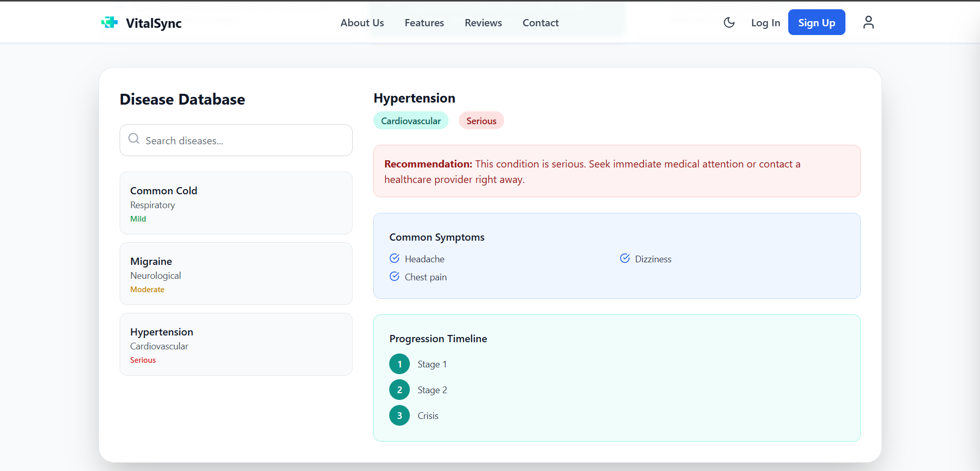Click the Crisis stage 3 circle

tap(400, 415)
